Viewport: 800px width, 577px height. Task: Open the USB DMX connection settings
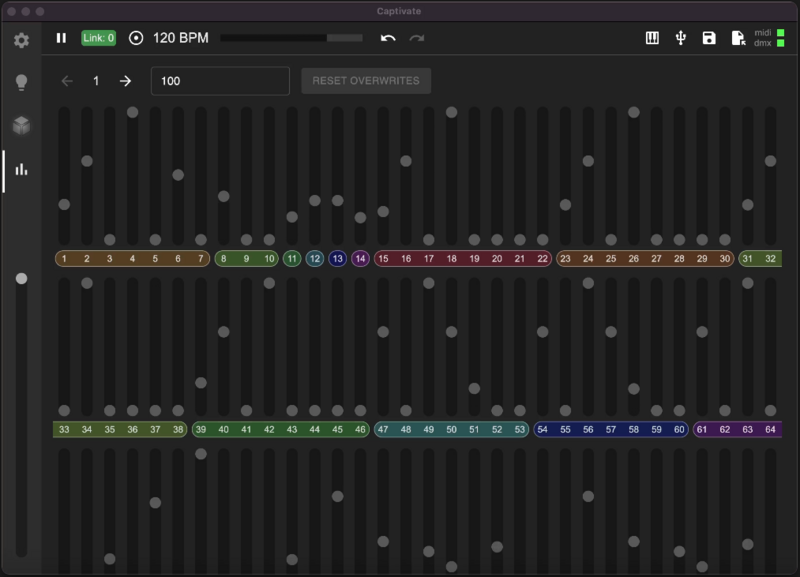[x=681, y=38]
